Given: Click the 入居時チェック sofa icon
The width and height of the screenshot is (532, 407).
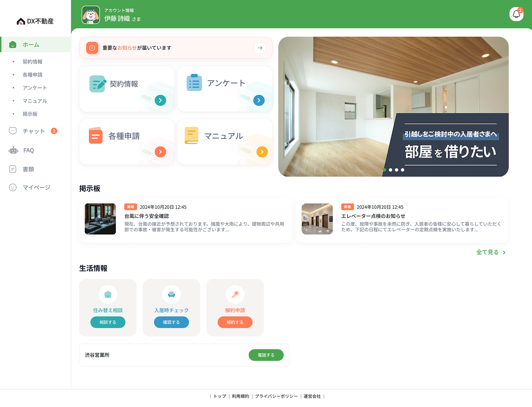Looking at the screenshot, I should tap(171, 294).
